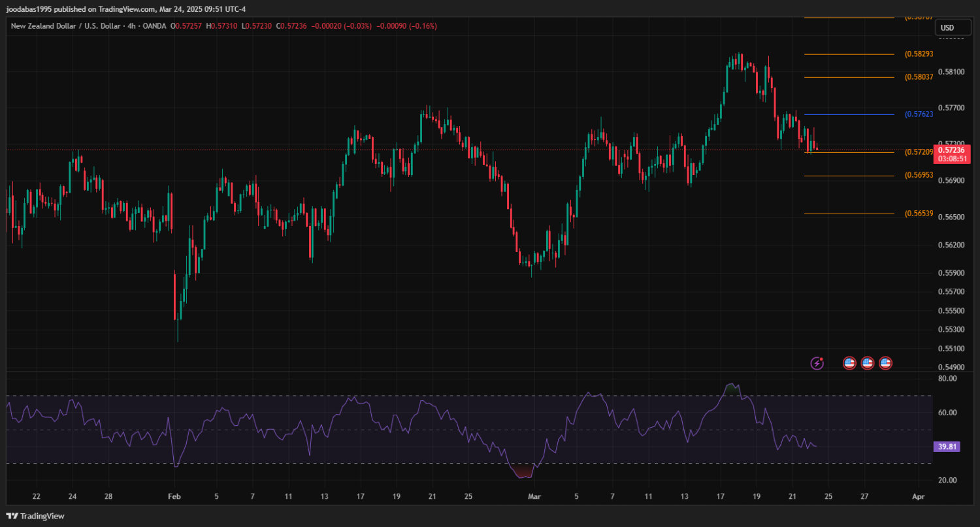Image resolution: width=980 pixels, height=527 pixels.
Task: Click the low value L0.57230
Action: click(x=257, y=26)
